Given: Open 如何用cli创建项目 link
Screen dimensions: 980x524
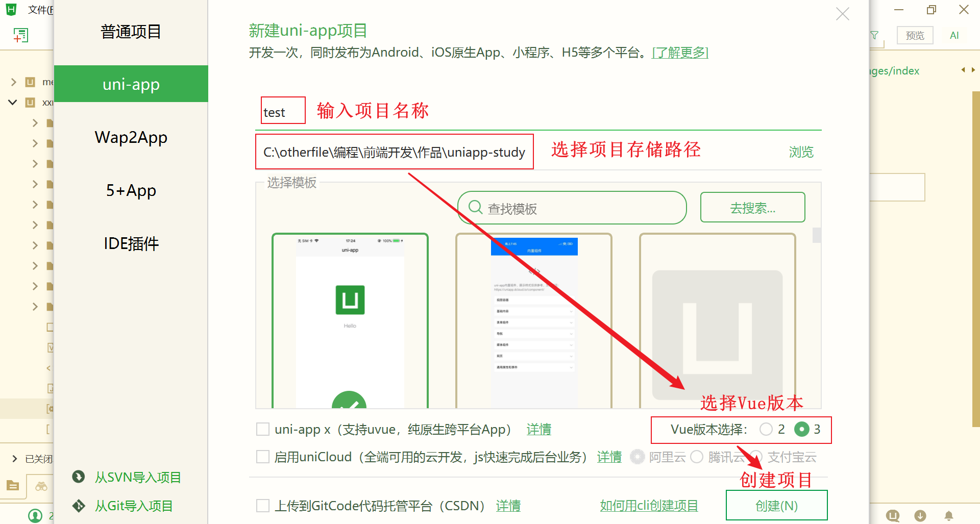Looking at the screenshot, I should 649,506.
